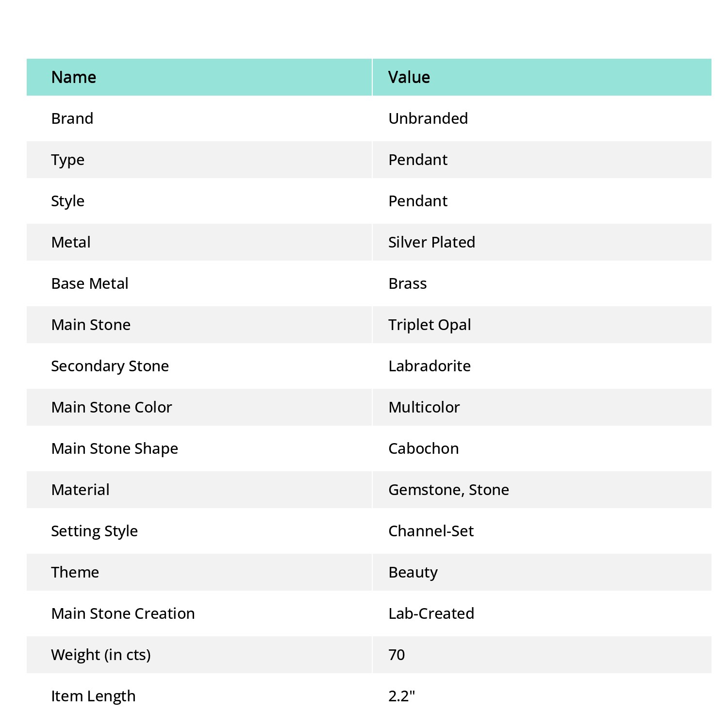Select the Triplet Opal value
Screen dimensions: 728x728
tap(430, 325)
